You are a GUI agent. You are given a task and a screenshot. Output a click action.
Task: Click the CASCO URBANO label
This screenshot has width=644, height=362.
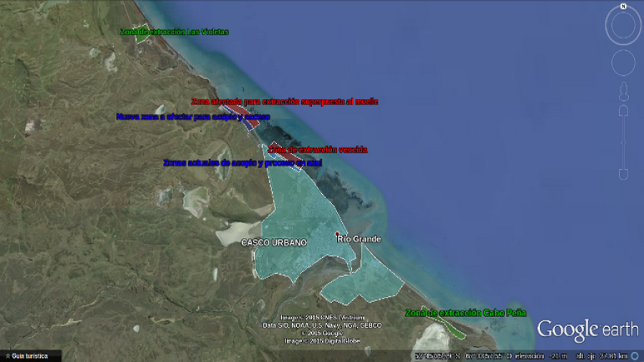coord(273,243)
